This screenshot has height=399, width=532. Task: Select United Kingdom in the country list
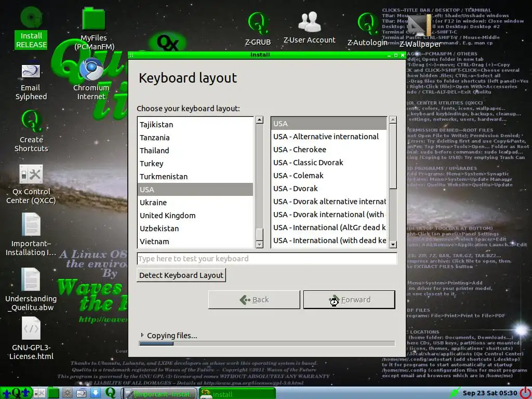(x=195, y=216)
